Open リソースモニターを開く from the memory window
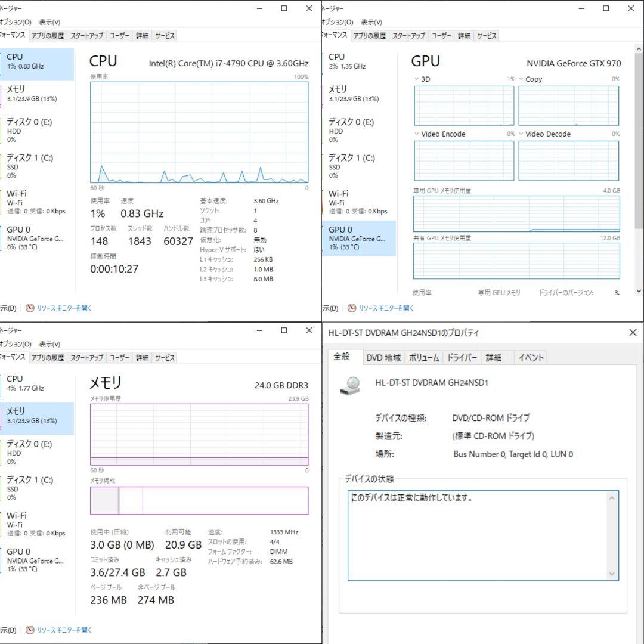The height and width of the screenshot is (644, 644). (x=63, y=630)
